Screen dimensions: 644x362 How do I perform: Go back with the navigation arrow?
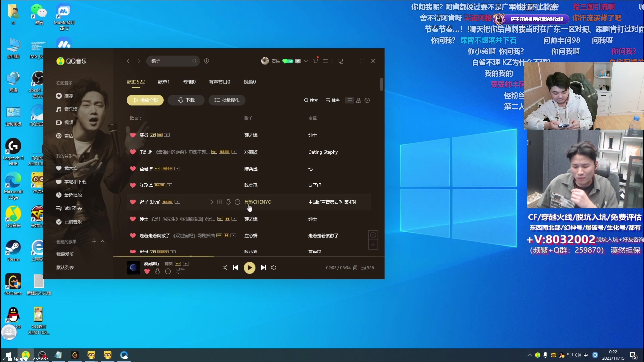pyautogui.click(x=128, y=61)
